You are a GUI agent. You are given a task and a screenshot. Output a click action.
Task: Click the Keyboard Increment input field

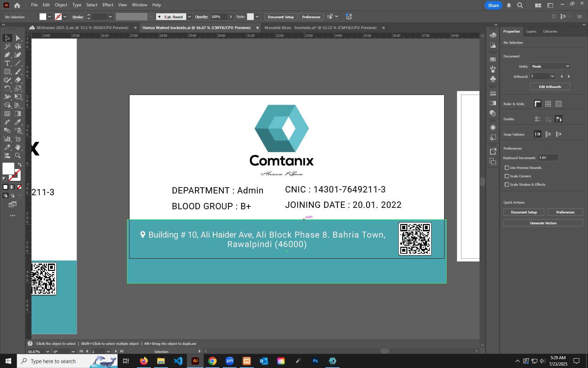(548, 158)
